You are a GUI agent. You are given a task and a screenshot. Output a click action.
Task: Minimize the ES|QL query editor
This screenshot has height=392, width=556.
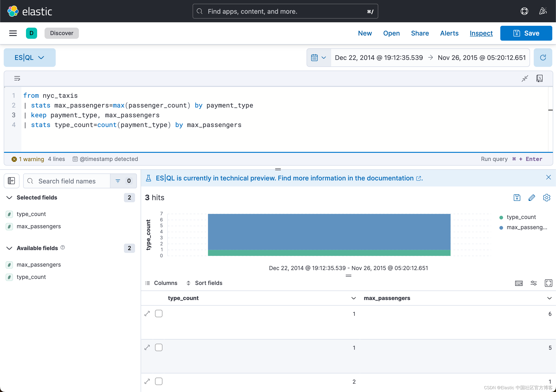click(524, 78)
